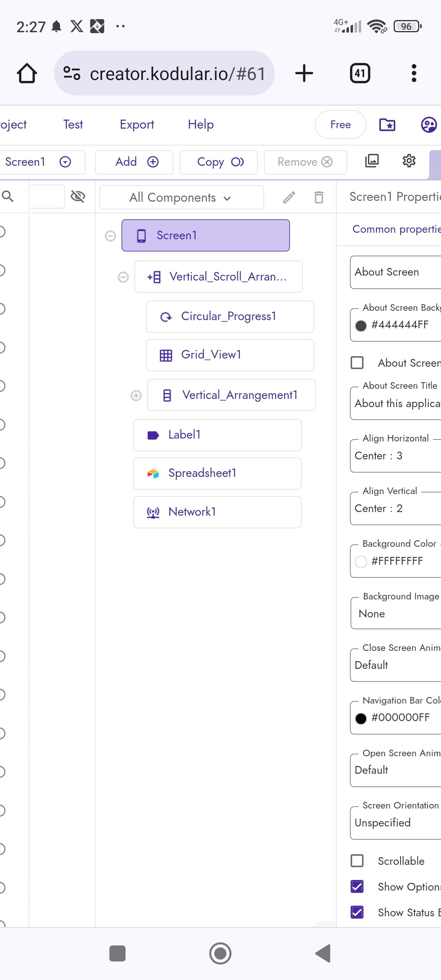This screenshot has height=980, width=441.
Task: Open the tab switcher showing 41
Action: pyautogui.click(x=360, y=73)
